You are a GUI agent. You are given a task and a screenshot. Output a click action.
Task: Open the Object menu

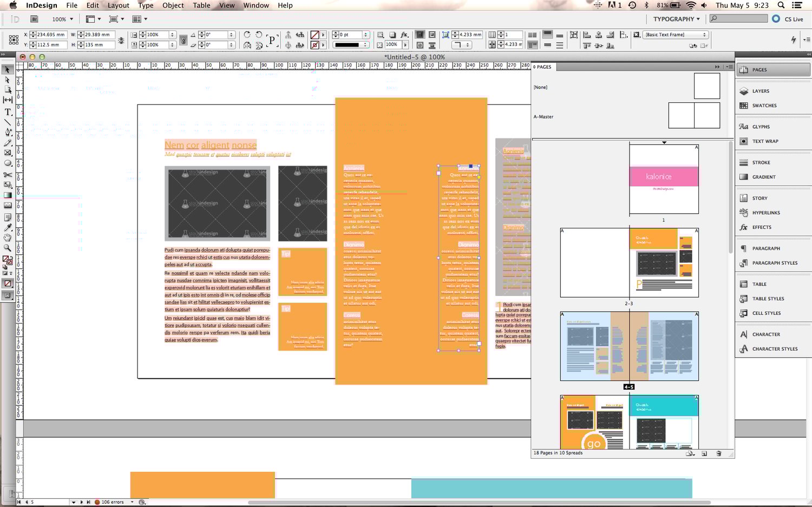pyautogui.click(x=173, y=5)
